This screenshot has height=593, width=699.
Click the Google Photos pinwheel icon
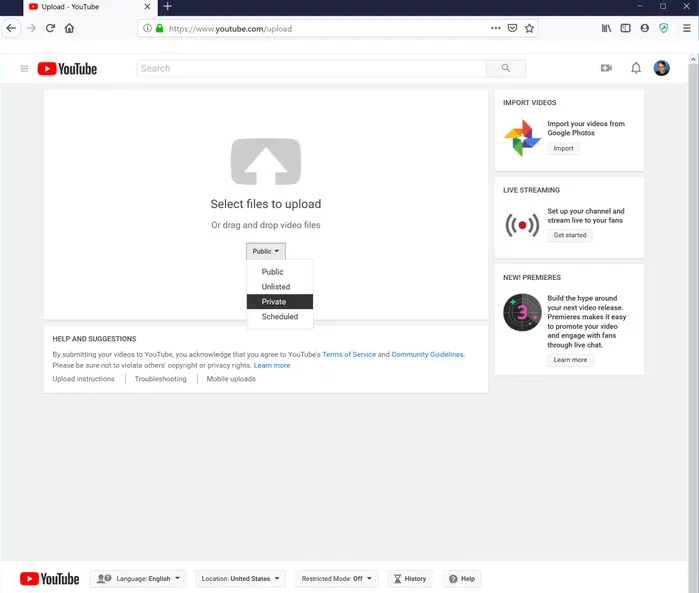click(522, 137)
